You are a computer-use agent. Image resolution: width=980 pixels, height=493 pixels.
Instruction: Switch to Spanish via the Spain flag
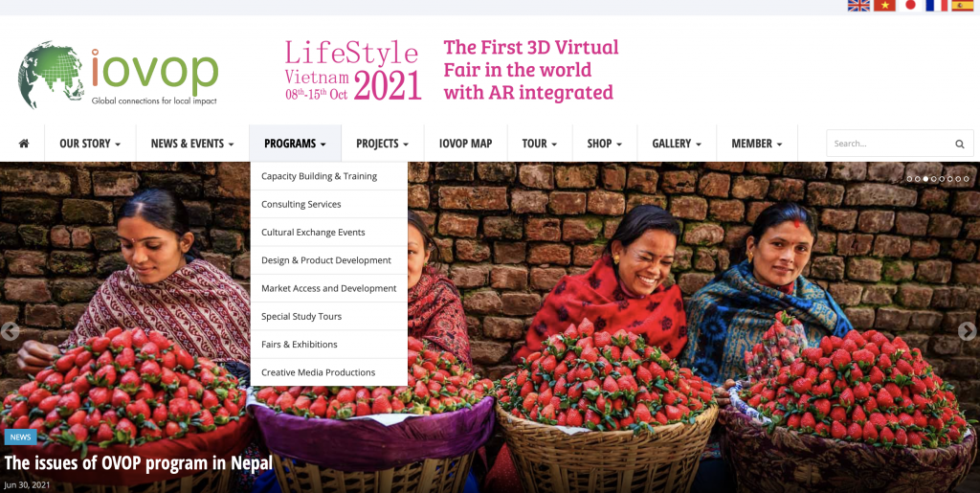[x=963, y=6]
